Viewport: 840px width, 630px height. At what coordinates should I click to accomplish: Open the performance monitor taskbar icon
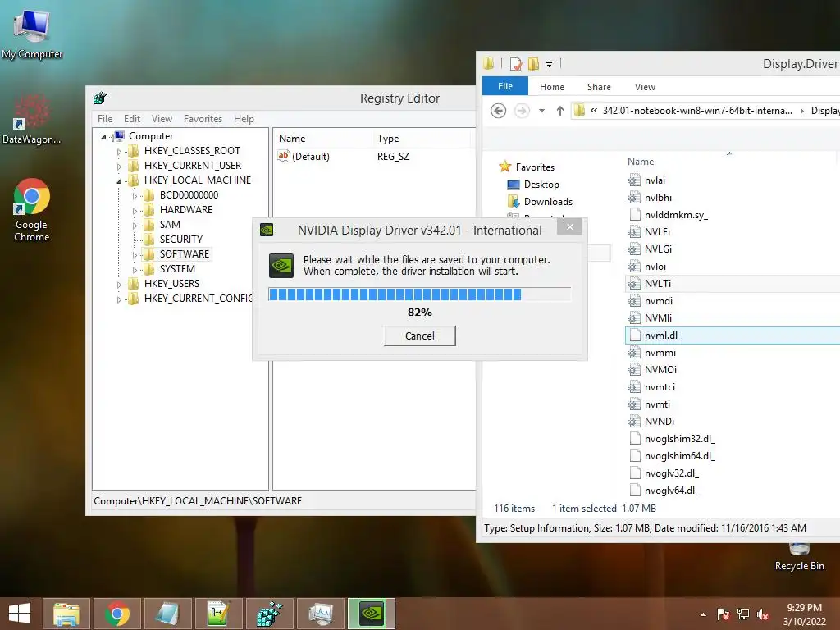(321, 614)
